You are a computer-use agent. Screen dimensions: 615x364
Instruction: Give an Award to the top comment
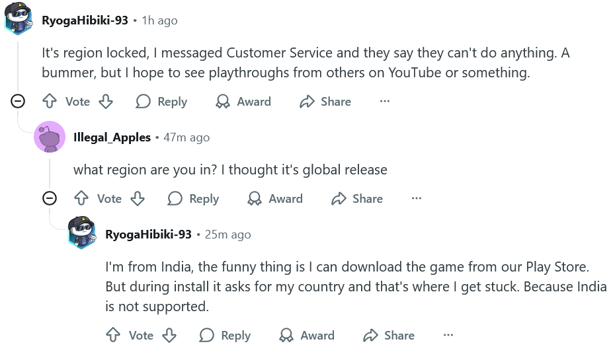[243, 102]
